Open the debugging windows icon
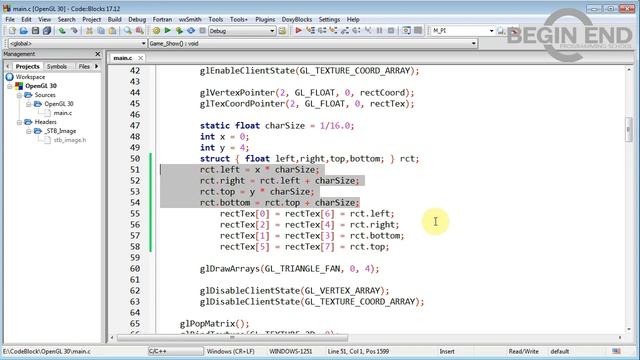The height and width of the screenshot is (360, 640). tap(406, 31)
